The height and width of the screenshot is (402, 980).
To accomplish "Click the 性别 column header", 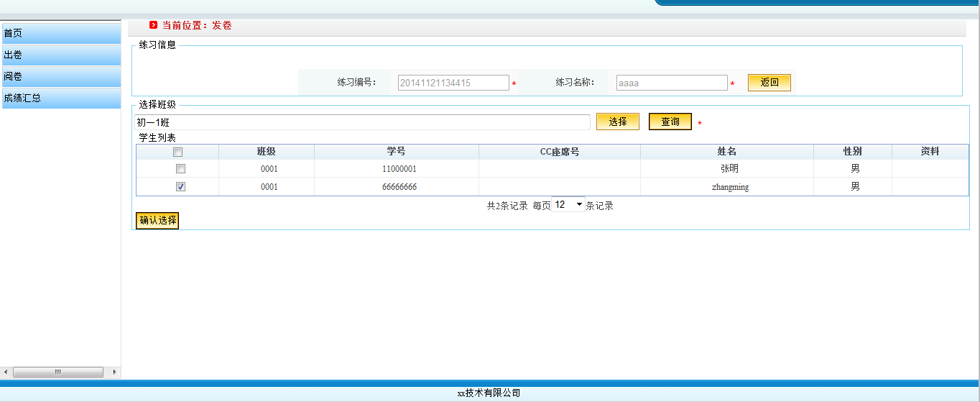I will [x=853, y=152].
